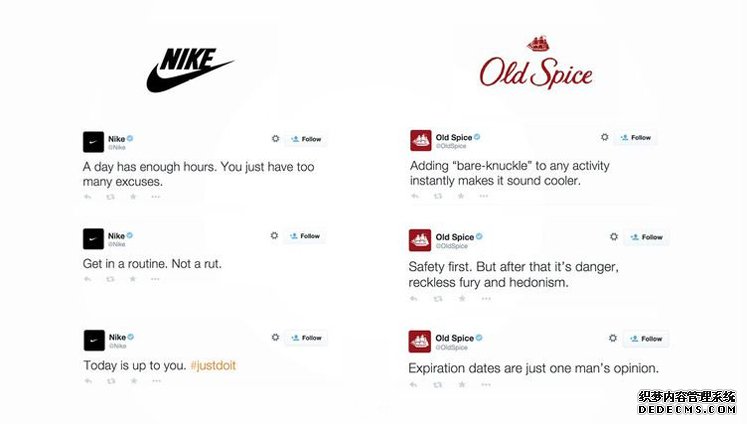Viewport: 747px width, 424px height.
Task: Open settings gear on Nike excuses tweet
Action: (275, 139)
